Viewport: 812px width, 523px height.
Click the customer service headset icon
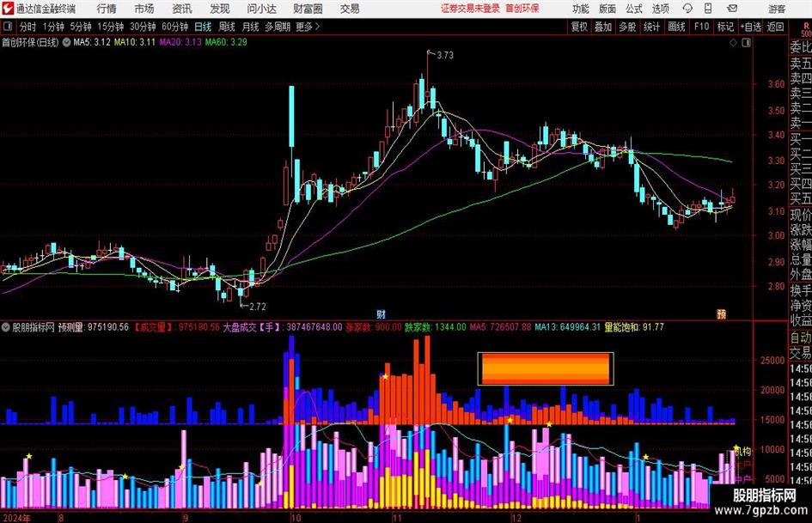tap(687, 9)
